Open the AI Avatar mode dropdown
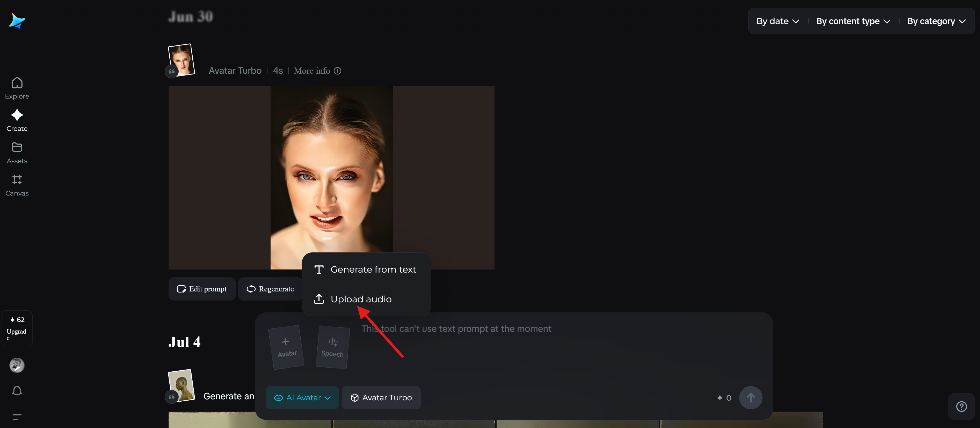This screenshot has height=428, width=980. (x=302, y=397)
